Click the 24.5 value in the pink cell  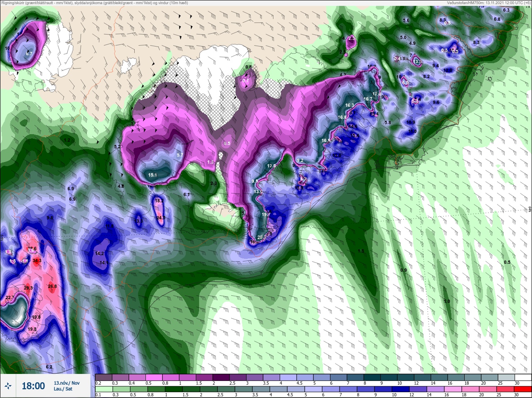tap(161, 218)
